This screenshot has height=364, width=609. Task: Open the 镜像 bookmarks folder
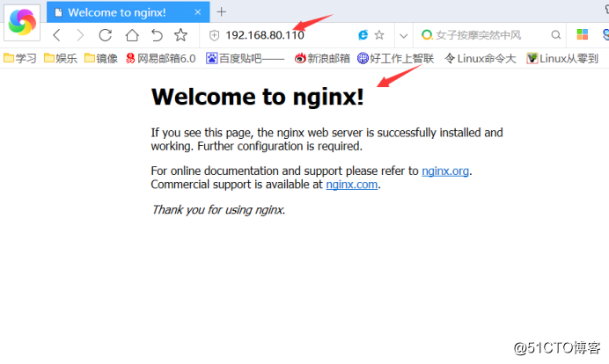pos(101,59)
